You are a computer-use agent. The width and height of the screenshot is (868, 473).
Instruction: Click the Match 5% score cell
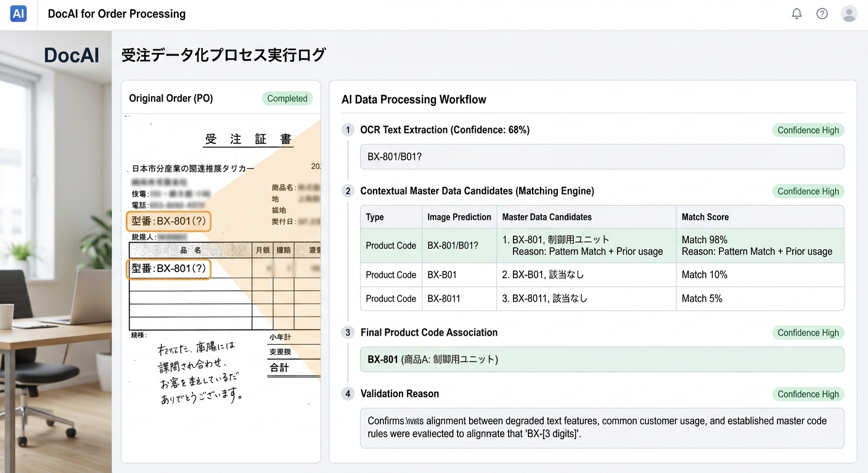(759, 298)
